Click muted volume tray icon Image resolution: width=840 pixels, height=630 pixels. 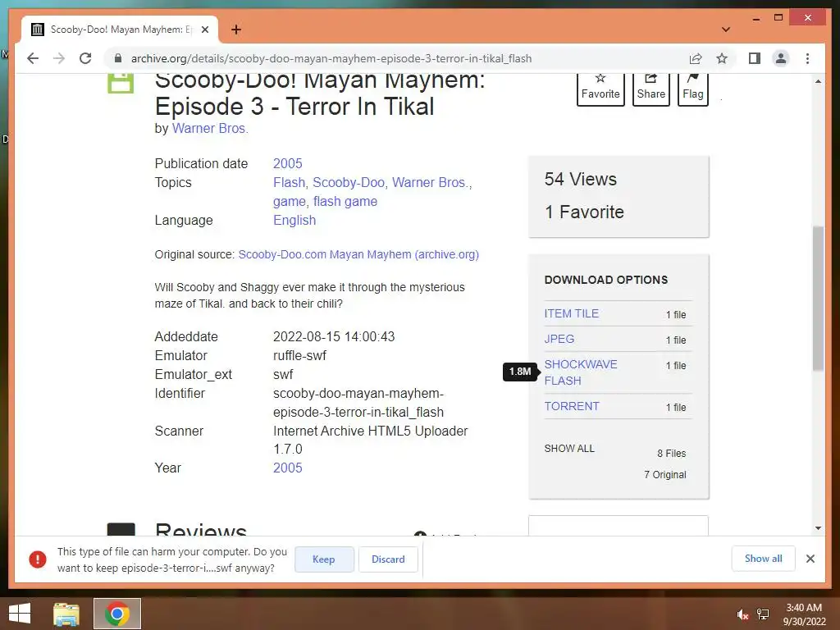(x=742, y=614)
